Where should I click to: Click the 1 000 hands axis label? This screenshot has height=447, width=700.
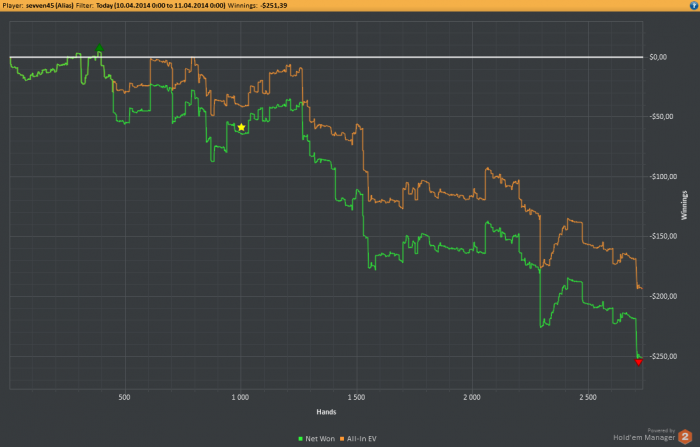click(240, 397)
